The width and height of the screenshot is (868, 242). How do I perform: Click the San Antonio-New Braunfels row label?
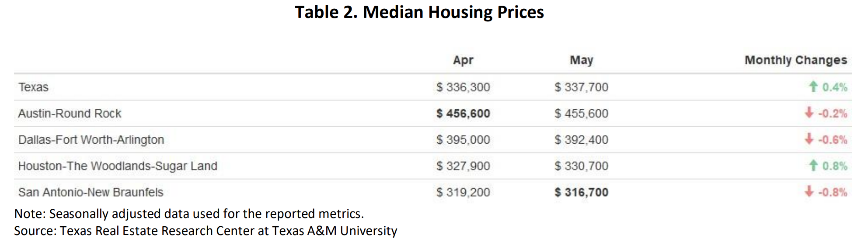(91, 192)
